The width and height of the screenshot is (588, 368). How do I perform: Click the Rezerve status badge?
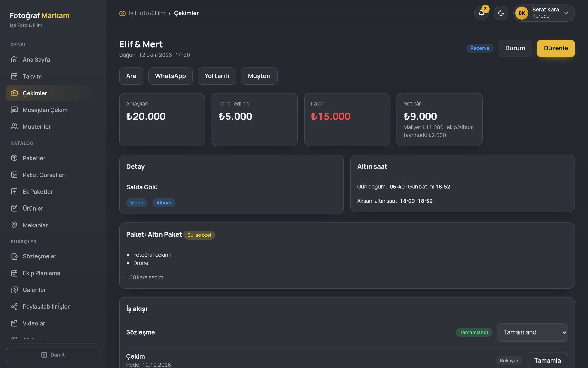480,48
